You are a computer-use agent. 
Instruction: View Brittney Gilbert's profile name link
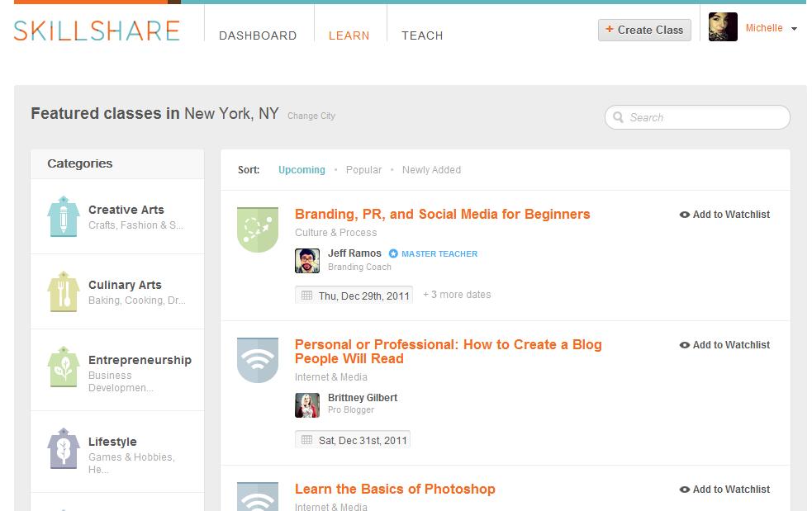tap(363, 398)
